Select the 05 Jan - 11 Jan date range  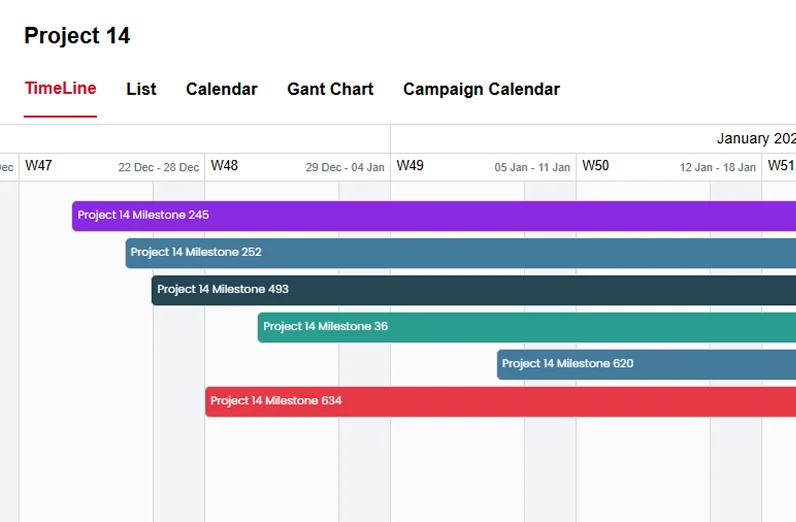[532, 168]
